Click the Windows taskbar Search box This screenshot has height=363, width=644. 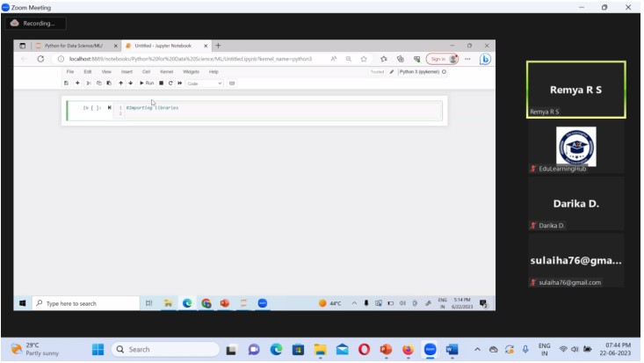click(x=163, y=349)
